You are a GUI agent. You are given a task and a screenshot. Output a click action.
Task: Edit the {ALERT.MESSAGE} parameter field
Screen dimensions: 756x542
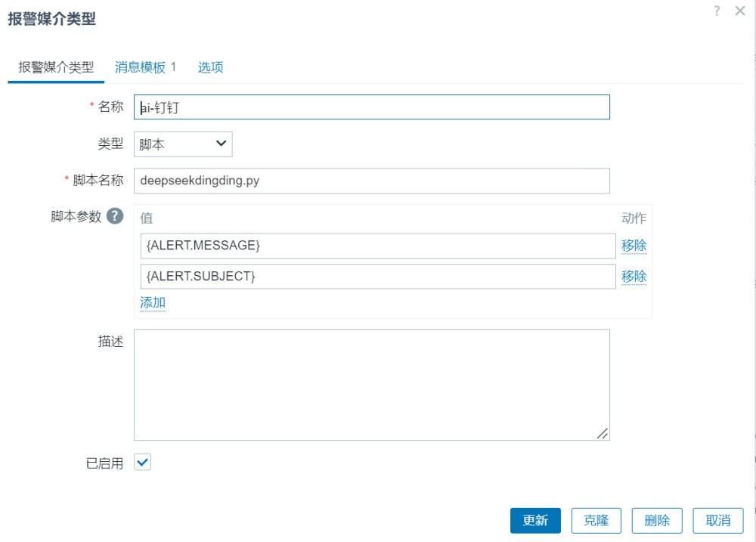[x=378, y=246]
